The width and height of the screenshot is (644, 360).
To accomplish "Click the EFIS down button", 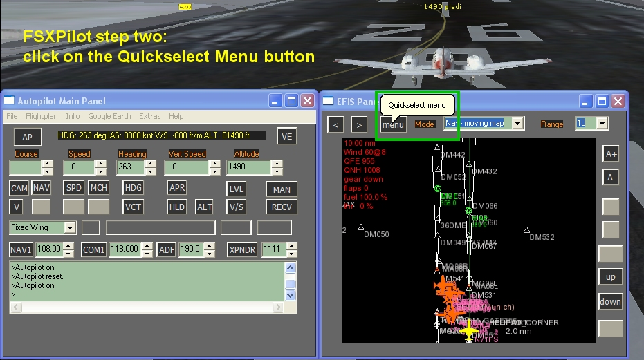I will point(610,302).
